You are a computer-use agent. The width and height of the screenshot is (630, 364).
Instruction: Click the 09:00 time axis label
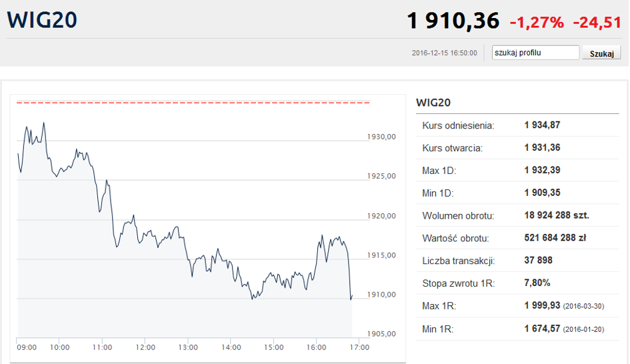point(27,347)
